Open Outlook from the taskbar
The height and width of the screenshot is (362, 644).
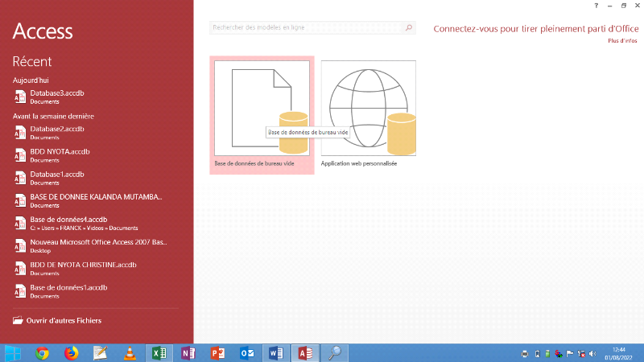tap(246, 352)
